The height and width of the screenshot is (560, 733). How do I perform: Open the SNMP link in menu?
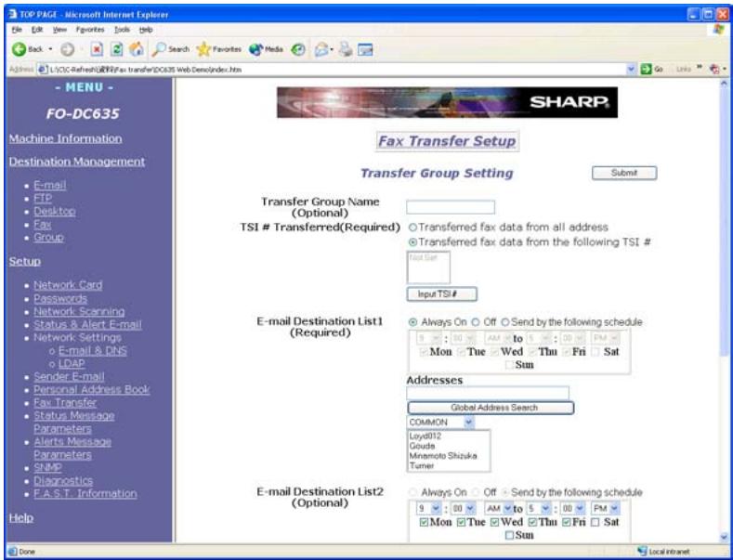(x=47, y=467)
